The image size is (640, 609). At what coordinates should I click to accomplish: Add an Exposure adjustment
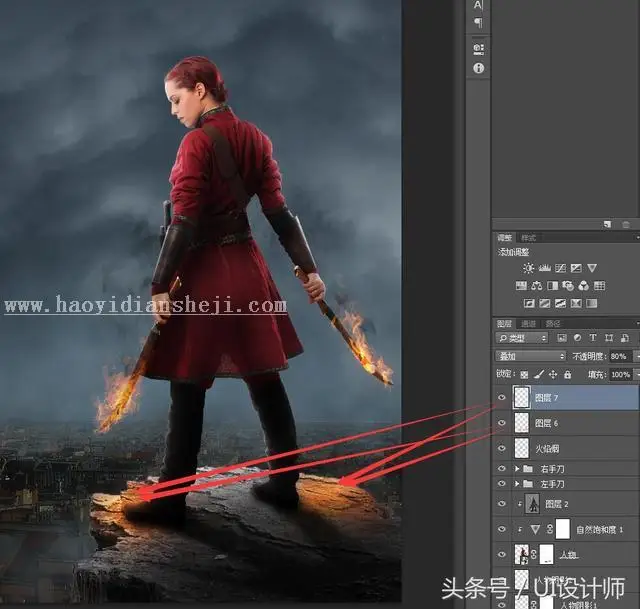(x=576, y=268)
